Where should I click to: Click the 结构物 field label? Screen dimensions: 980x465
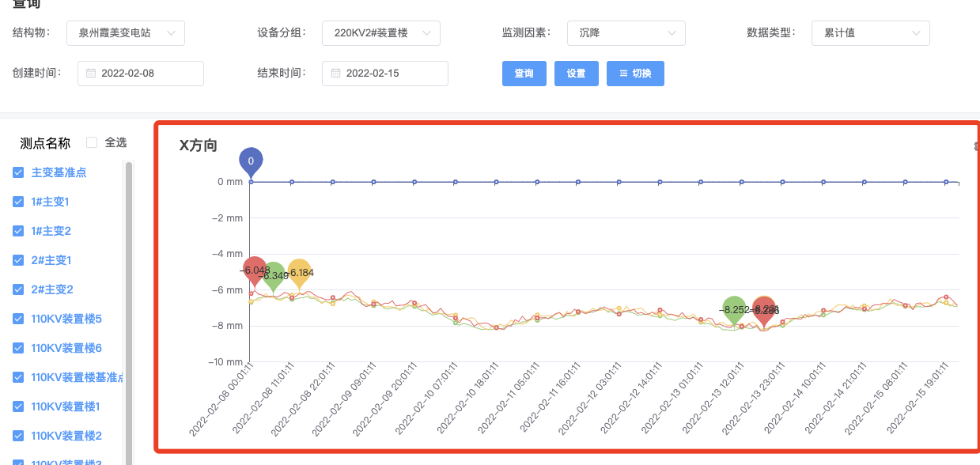pyautogui.click(x=31, y=33)
